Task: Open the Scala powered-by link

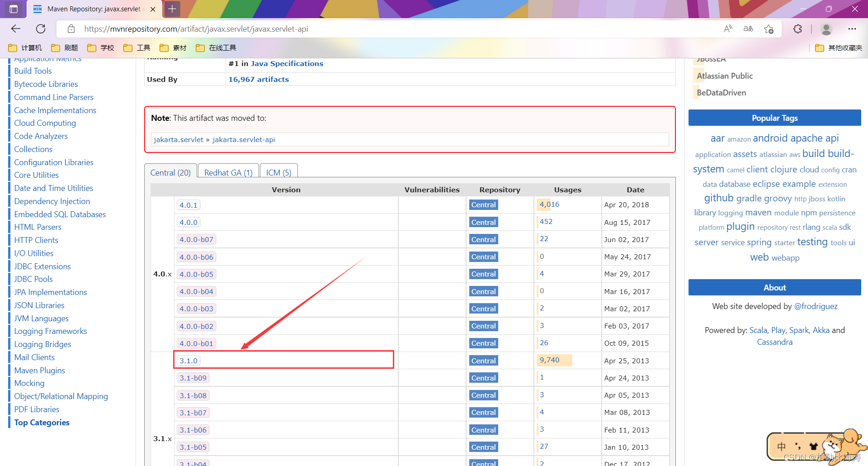Action: pyautogui.click(x=758, y=330)
